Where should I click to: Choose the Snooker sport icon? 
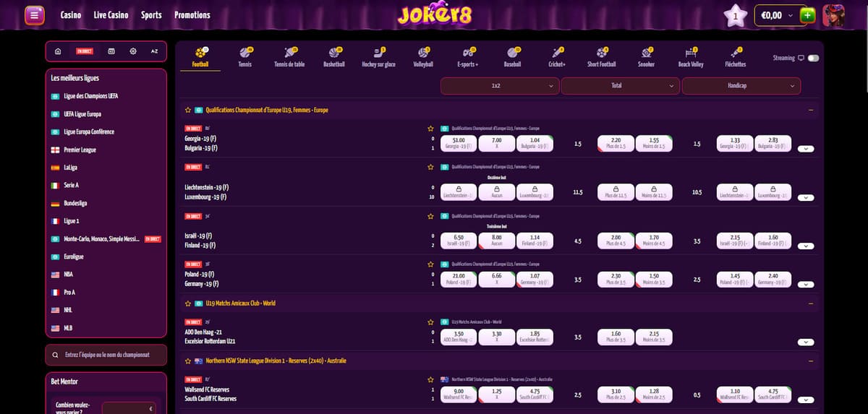646,57
